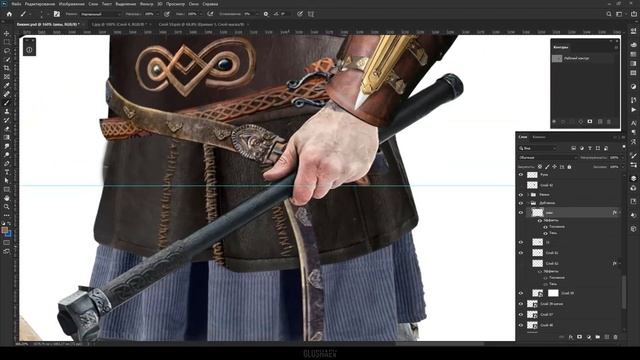Click the Рука layer thumbnail
640x360 pixels.
532,175
